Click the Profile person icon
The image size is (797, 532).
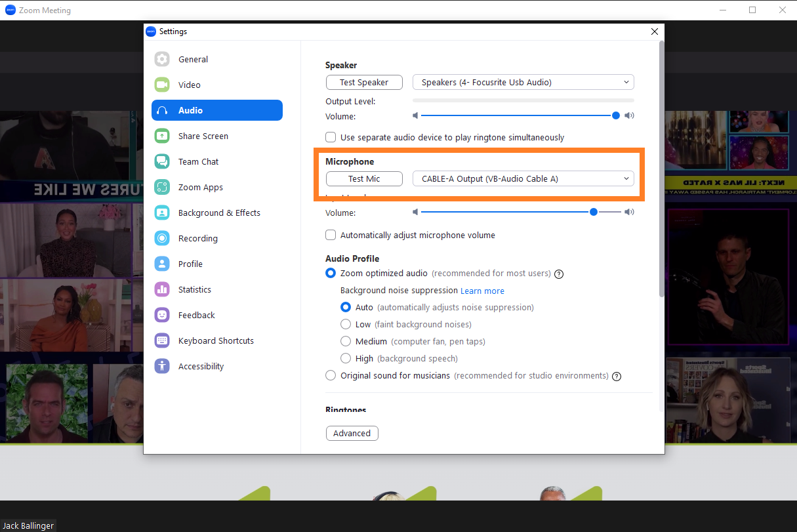pos(162,264)
